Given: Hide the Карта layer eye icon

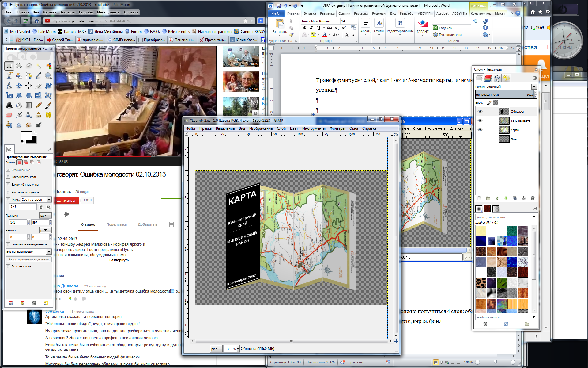Looking at the screenshot, I should point(480,130).
